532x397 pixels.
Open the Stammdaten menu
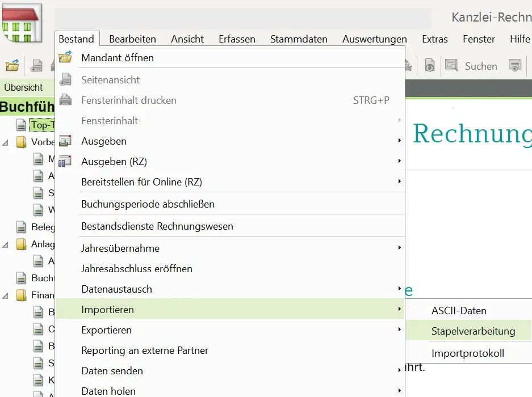click(x=299, y=39)
